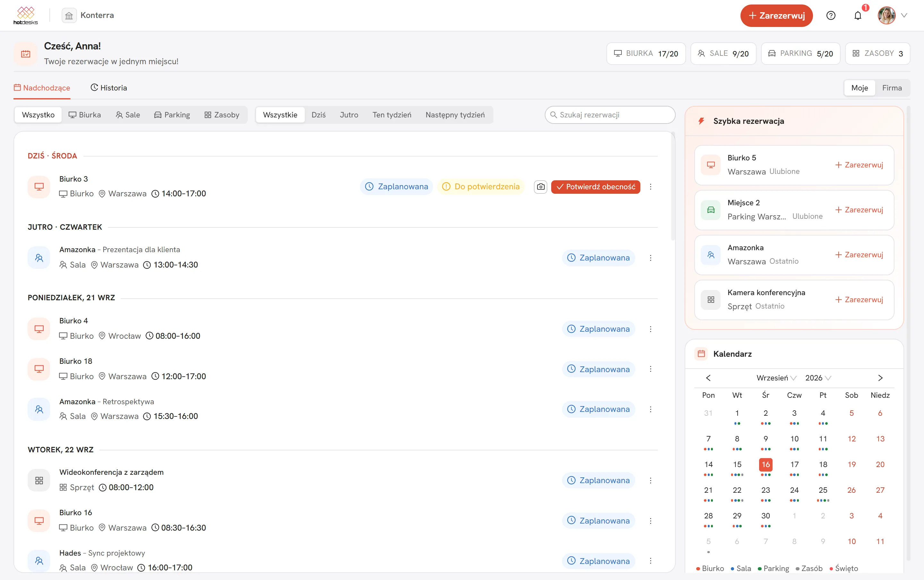The height and width of the screenshot is (580, 924).
Task: Click Zarezerwuj next to Biurko 5
Action: coord(859,165)
